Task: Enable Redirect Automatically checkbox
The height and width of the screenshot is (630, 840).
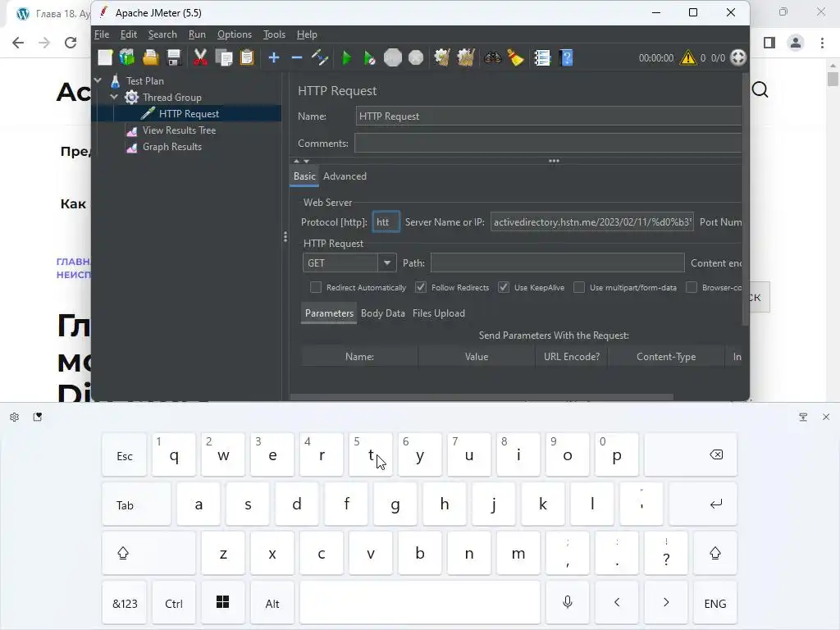Action: (316, 288)
